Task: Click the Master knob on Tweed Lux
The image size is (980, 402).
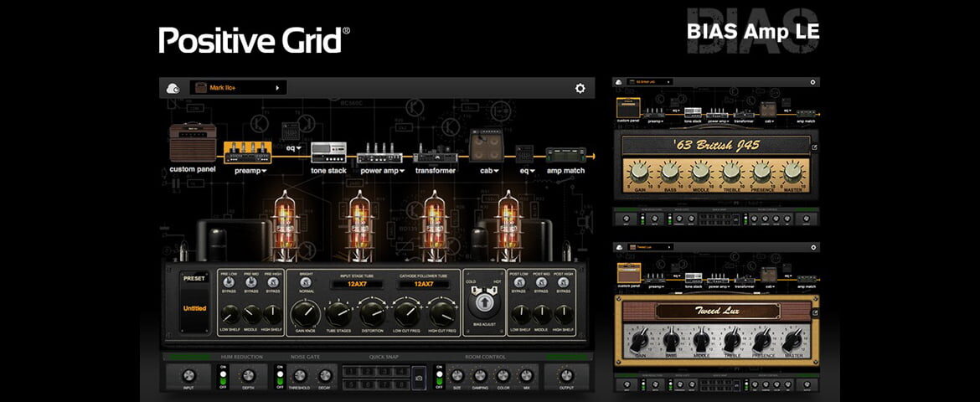Action: (792, 342)
